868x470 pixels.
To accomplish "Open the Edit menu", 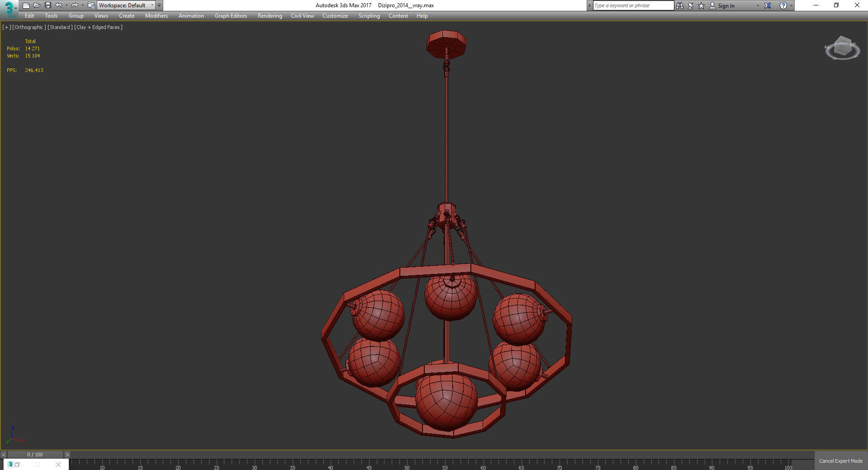I will click(29, 16).
